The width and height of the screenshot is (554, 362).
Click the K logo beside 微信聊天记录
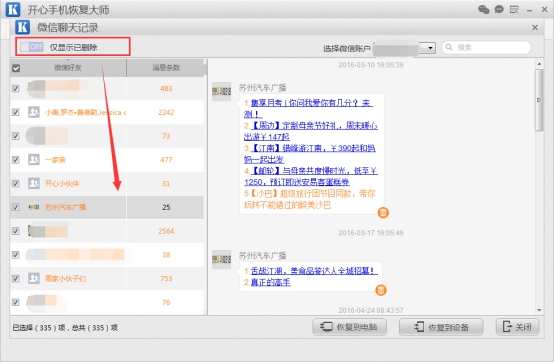[x=22, y=27]
